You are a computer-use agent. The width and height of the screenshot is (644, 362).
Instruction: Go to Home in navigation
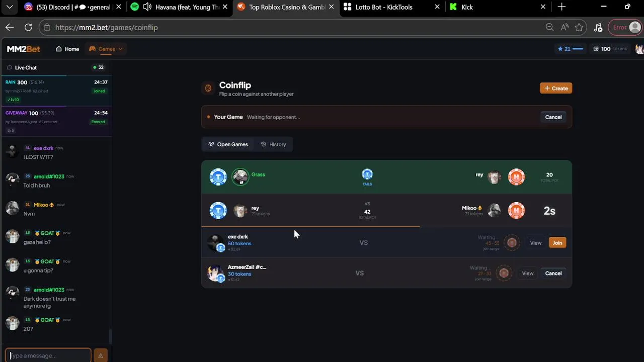[67, 49]
